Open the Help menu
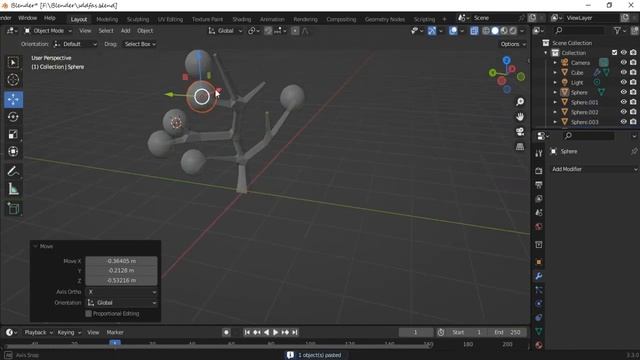640x360 pixels. tap(50, 18)
